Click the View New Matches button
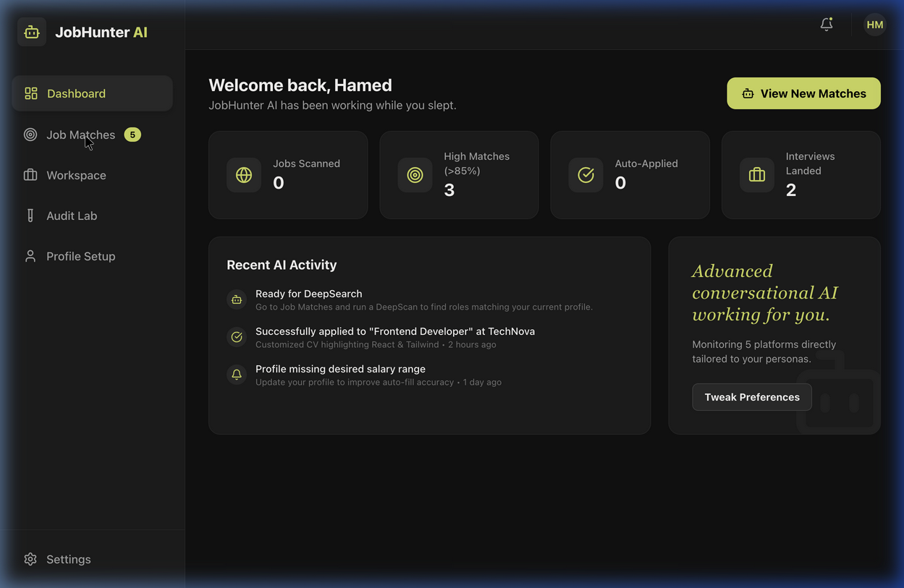Viewport: 904px width, 588px height. (803, 93)
